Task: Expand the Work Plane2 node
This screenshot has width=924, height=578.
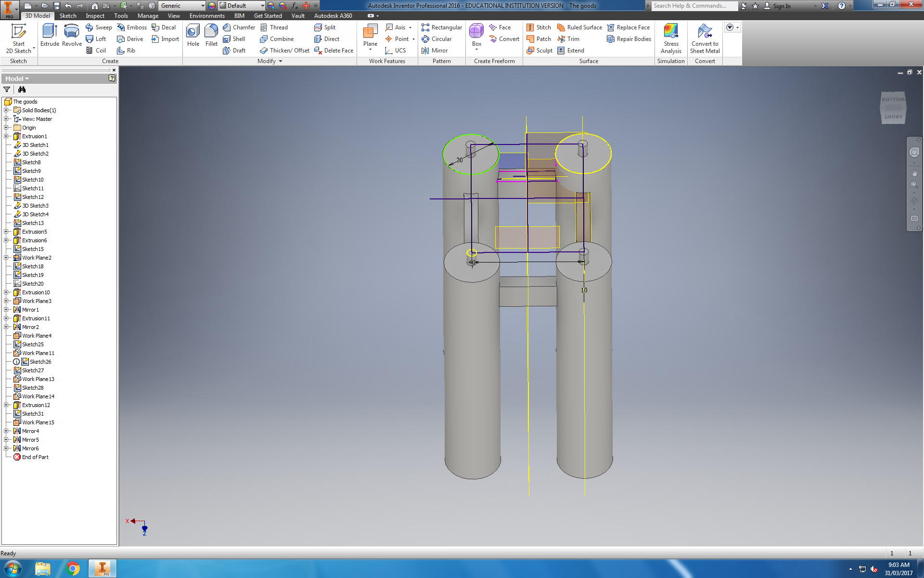Action: point(5,258)
